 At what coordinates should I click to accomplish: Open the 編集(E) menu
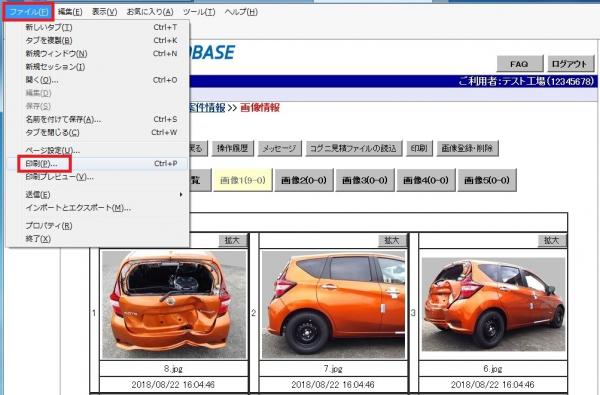point(70,12)
